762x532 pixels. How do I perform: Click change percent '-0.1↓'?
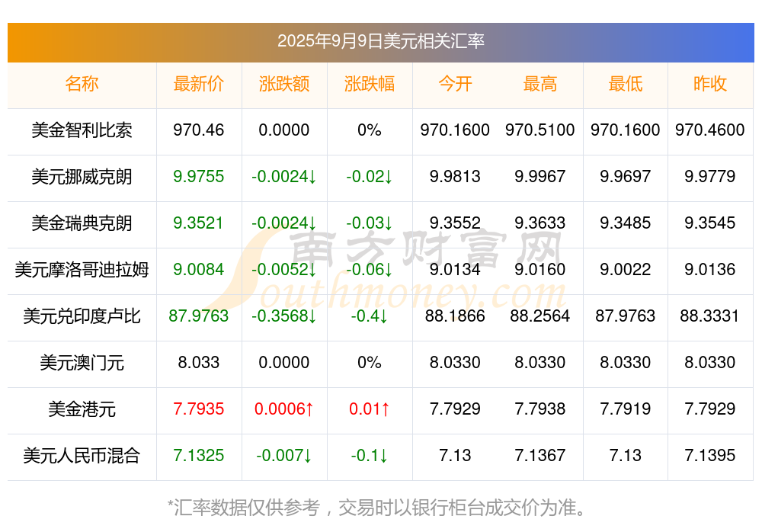(x=370, y=456)
